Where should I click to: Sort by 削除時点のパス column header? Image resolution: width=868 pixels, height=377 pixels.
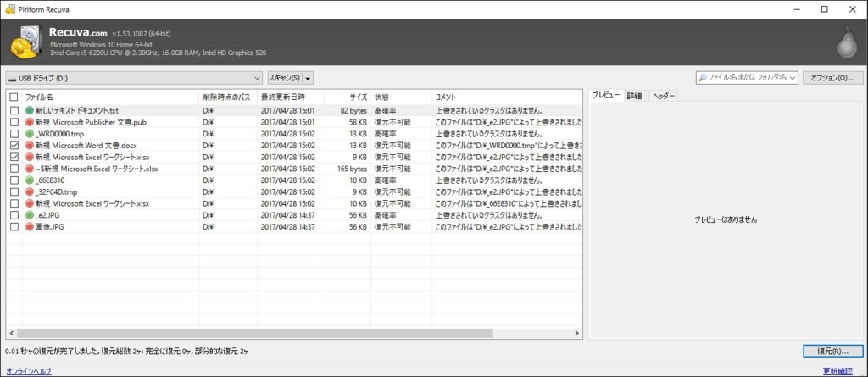[229, 97]
